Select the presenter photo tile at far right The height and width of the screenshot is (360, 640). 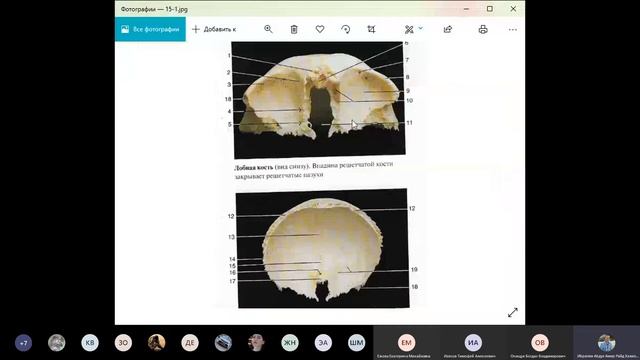607,343
